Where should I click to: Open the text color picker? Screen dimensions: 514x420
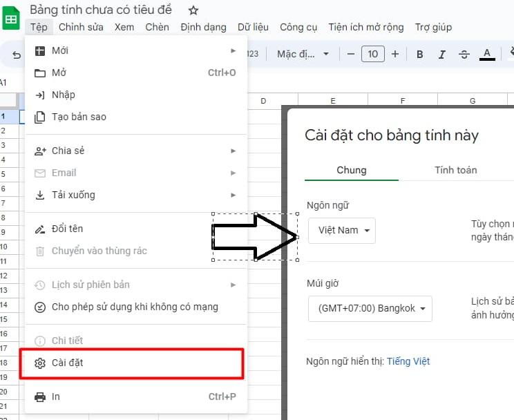pyautogui.click(x=487, y=54)
